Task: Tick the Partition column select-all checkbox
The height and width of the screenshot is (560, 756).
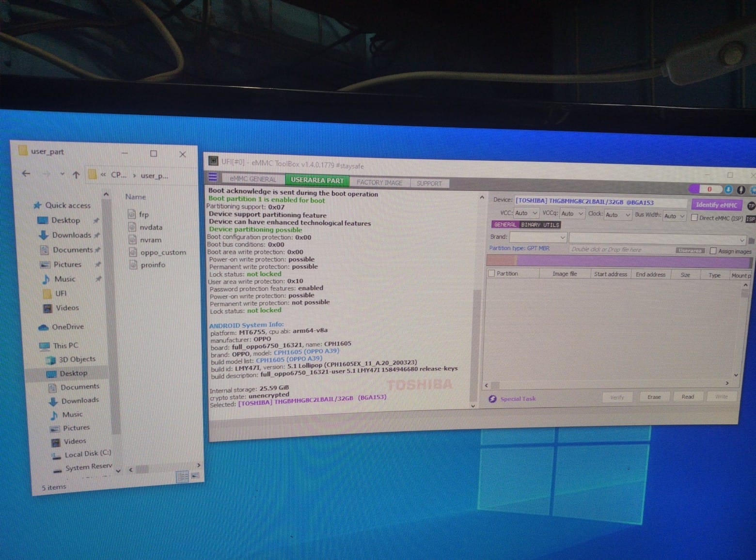Action: pos(492,274)
